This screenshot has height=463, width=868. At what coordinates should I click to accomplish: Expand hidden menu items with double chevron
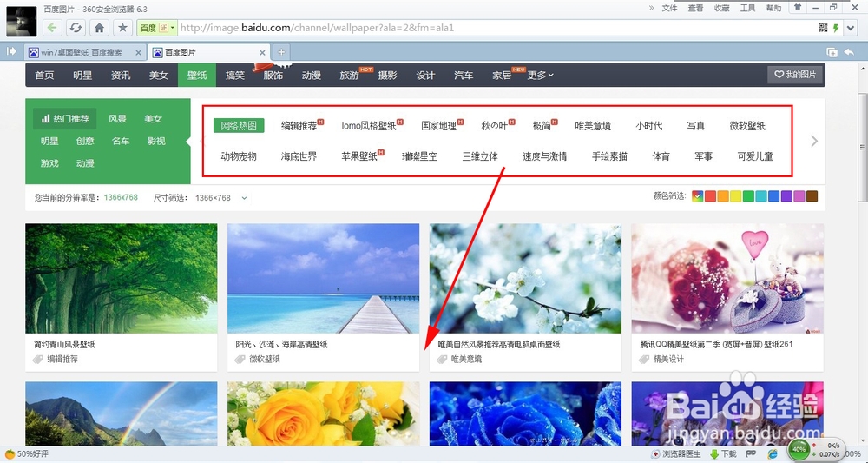point(651,8)
